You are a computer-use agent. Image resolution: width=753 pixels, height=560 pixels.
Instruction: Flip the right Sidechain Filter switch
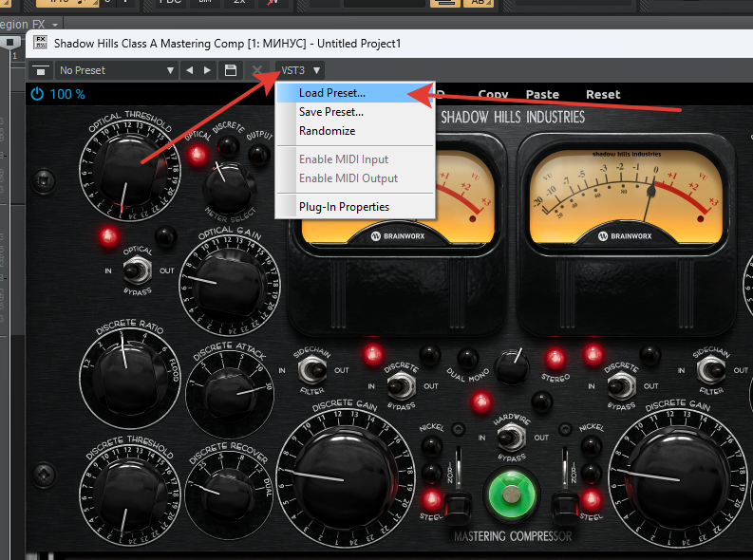pos(710,370)
